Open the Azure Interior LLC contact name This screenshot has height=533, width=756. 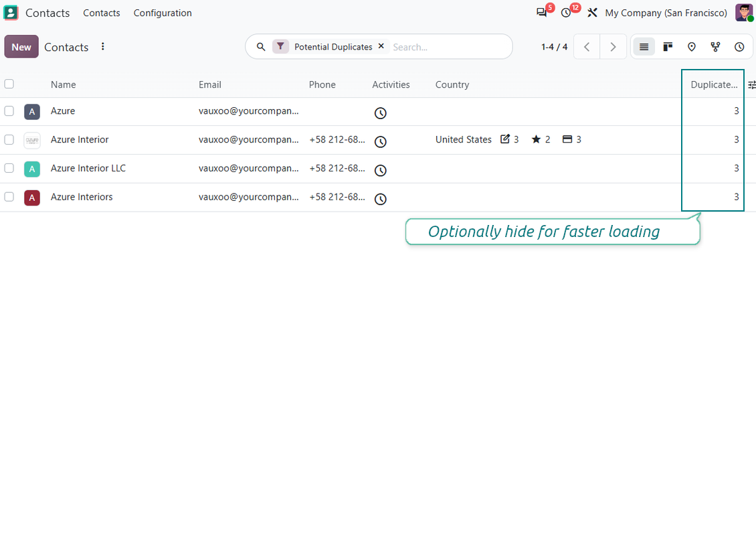[x=88, y=168]
